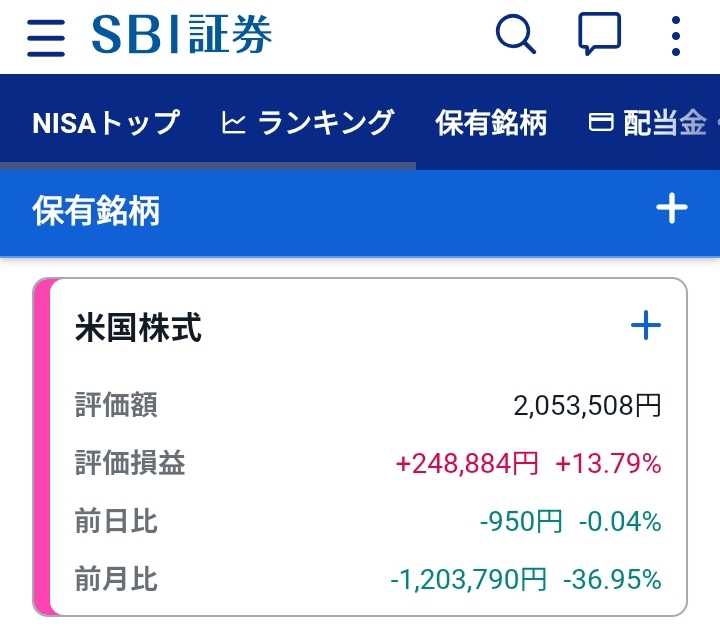Tap the tab bar scroll indicator

point(208,166)
